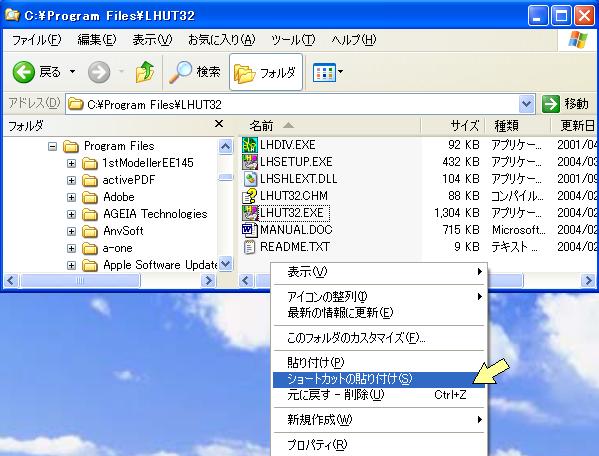This screenshot has width=599, height=456.
Task: Sort by 名前 column header
Action: tap(329, 126)
